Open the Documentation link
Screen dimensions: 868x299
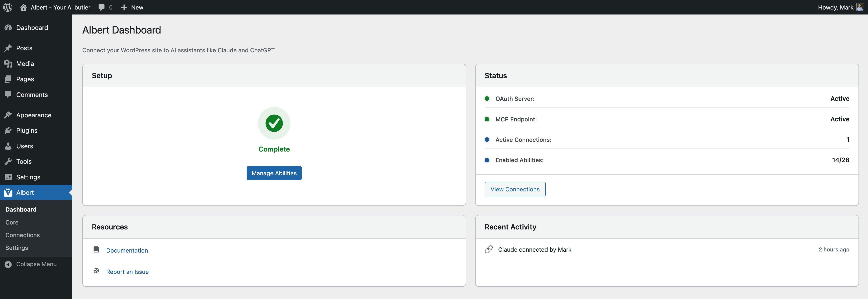click(x=127, y=250)
